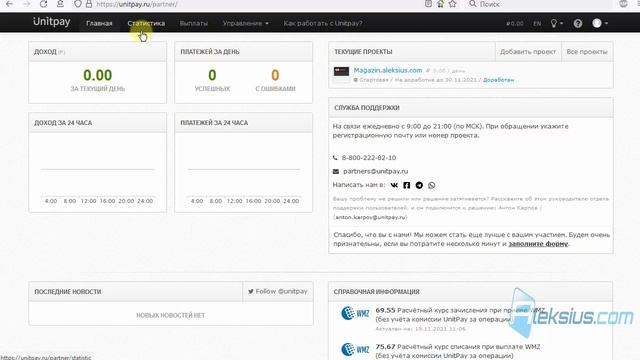Viewport: 640px width, 360px height.
Task: Open the Magazin.aleksius.com project link
Action: pyautogui.click(x=388, y=70)
